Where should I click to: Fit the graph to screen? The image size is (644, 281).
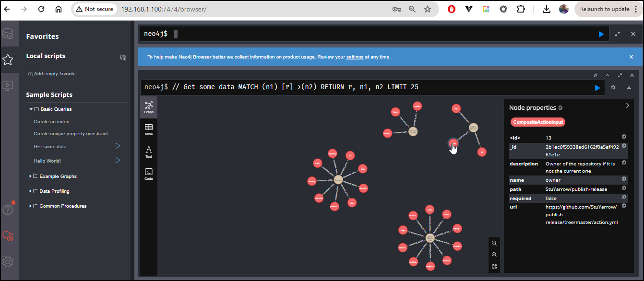pos(494,267)
